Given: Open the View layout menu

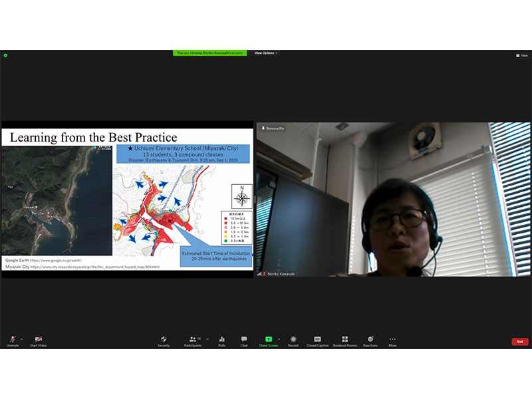Looking at the screenshot, I should click(x=521, y=55).
